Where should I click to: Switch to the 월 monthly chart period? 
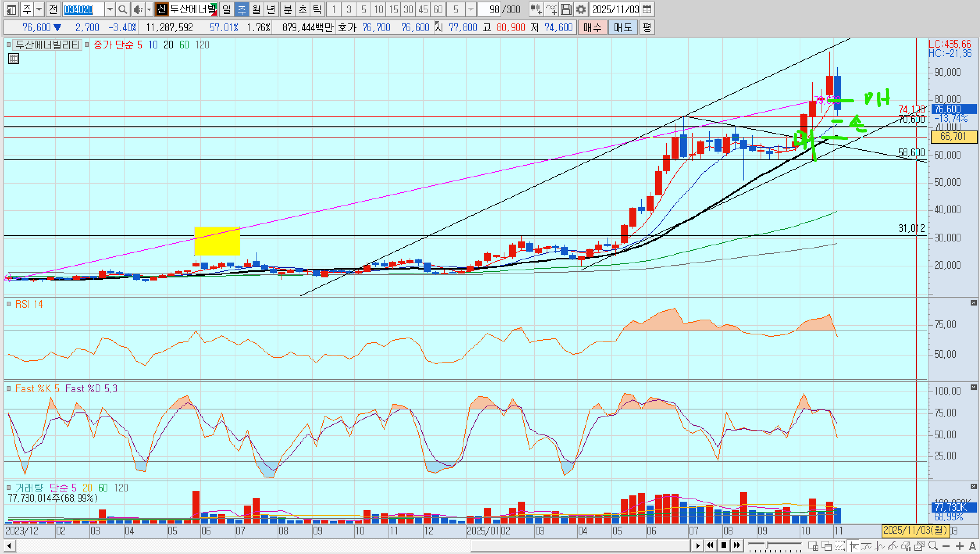(x=256, y=9)
